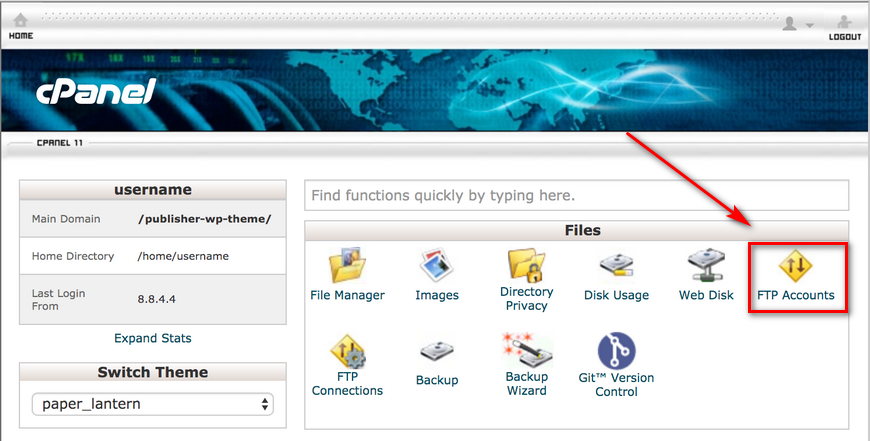Image resolution: width=870 pixels, height=441 pixels.
Task: Open the paper_lantern theme selector
Action: pos(153,404)
